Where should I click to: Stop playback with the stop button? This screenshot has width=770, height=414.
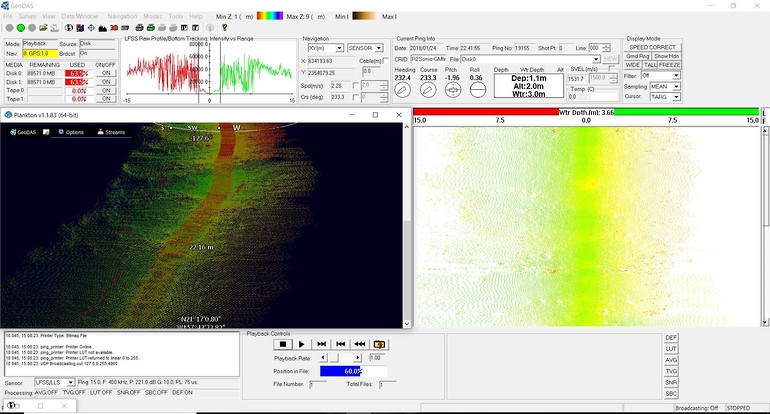282,344
